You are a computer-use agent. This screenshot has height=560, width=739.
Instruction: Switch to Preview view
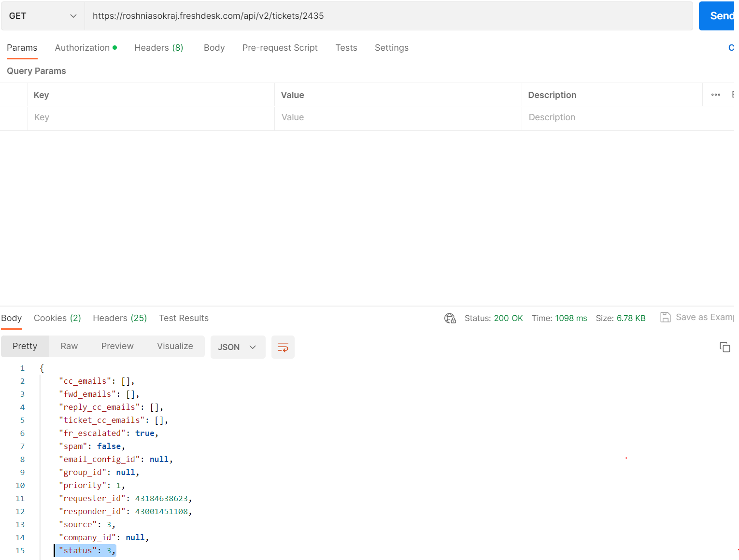point(117,346)
